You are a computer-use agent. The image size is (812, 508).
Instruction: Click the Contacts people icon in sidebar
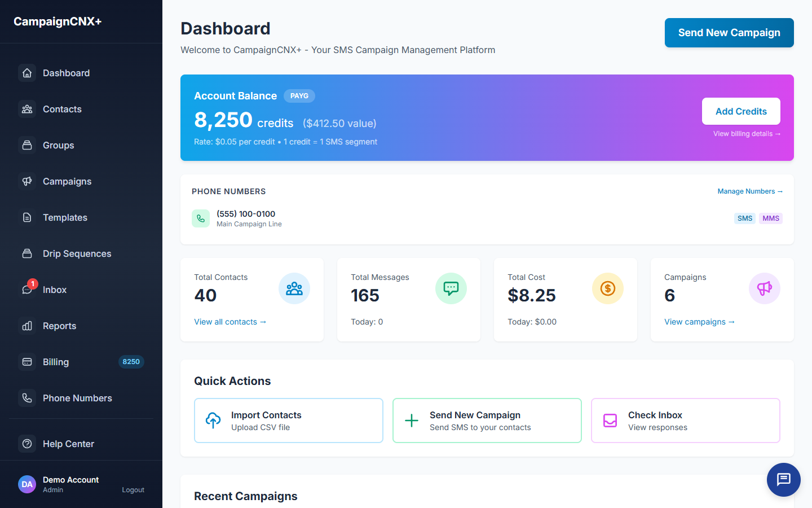pyautogui.click(x=27, y=109)
